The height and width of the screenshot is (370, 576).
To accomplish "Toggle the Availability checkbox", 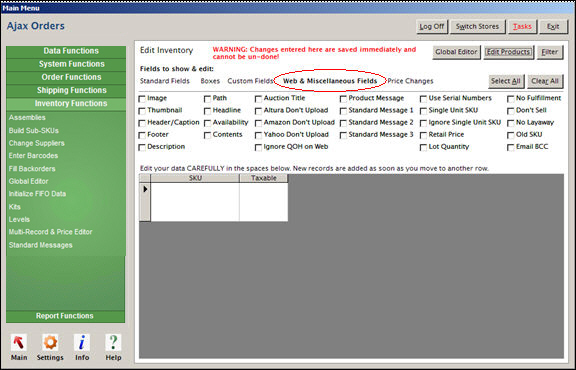I will point(208,123).
